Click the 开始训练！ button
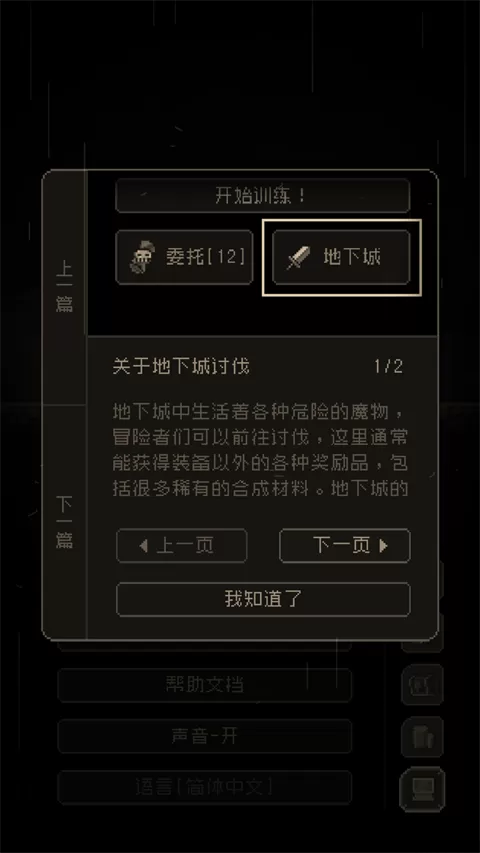 [262, 196]
